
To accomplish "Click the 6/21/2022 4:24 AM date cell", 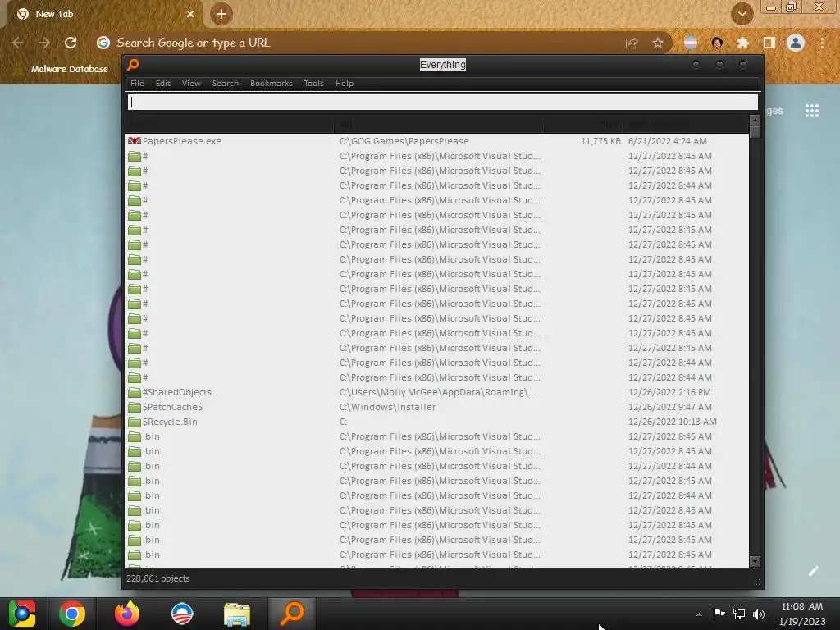I will (668, 141).
